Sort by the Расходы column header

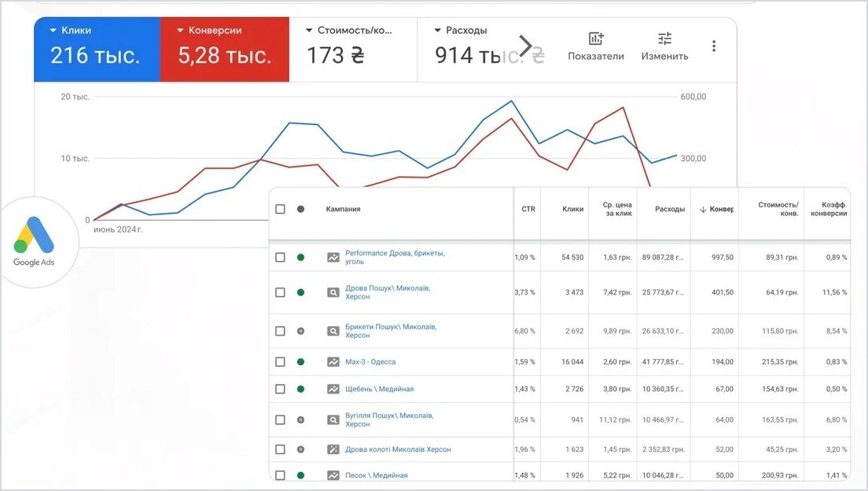[670, 209]
